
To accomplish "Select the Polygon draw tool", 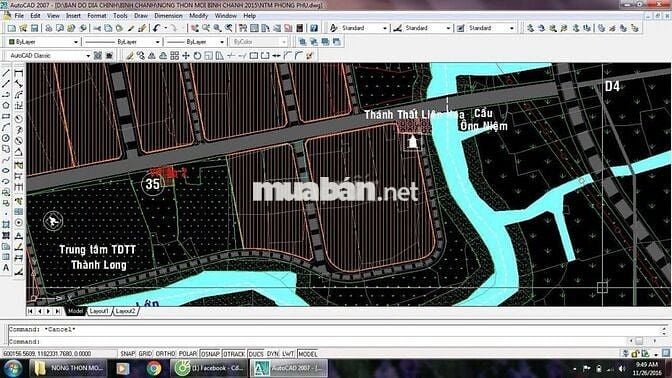I will 6,105.
